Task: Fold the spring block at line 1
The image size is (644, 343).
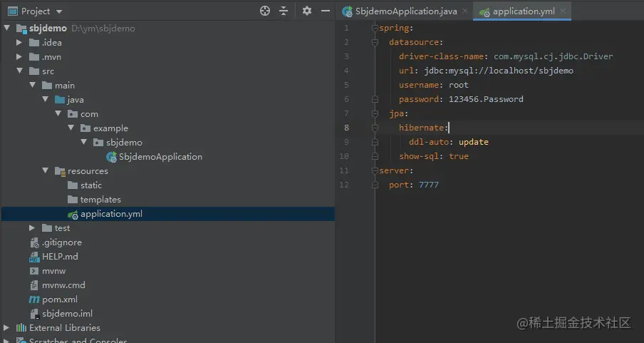Action: click(x=375, y=28)
